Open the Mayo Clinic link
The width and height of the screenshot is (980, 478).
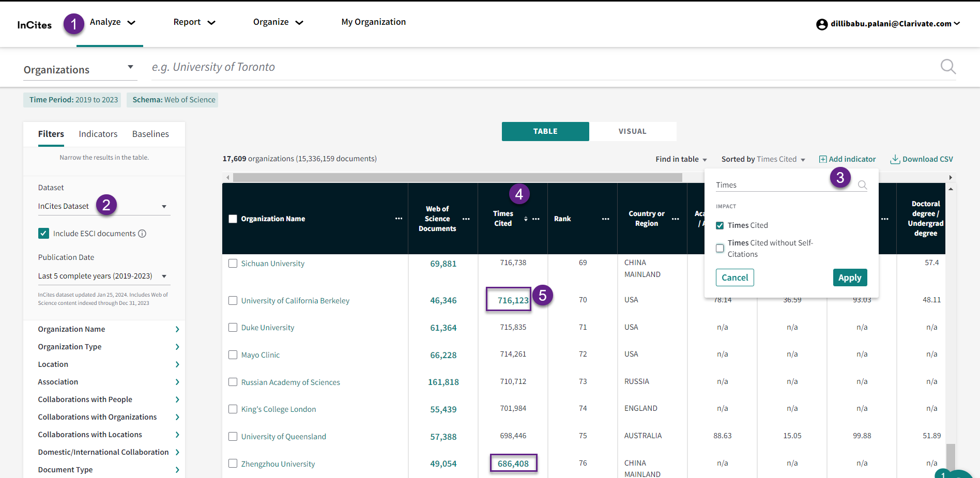coord(260,355)
